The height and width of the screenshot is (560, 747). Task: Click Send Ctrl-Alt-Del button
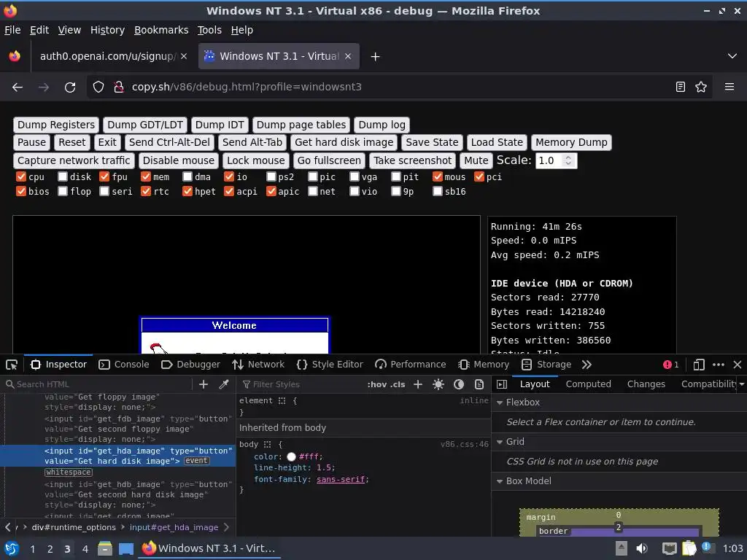click(169, 142)
